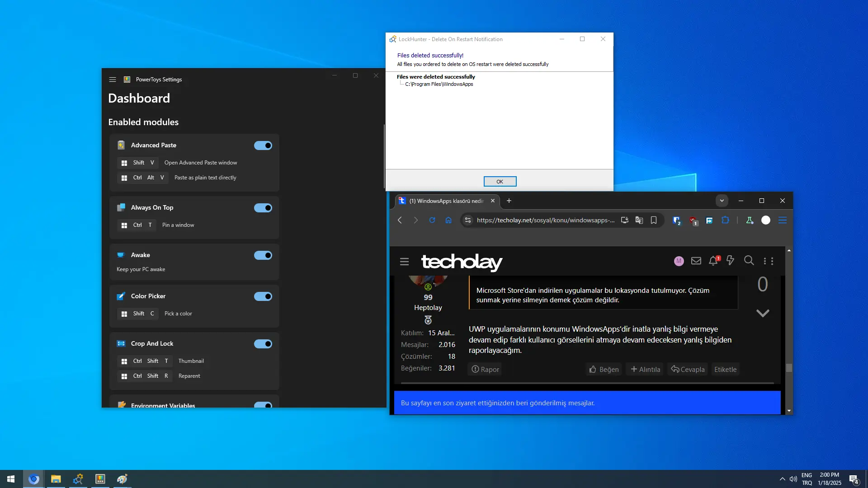The width and height of the screenshot is (868, 488).
Task: Click the Crop And Lock module icon
Action: coord(121,343)
